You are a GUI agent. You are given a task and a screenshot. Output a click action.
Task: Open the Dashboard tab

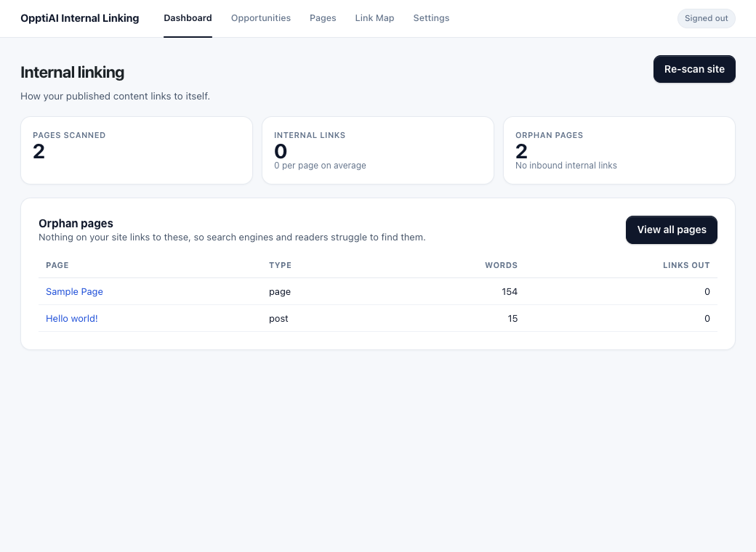[x=188, y=18]
